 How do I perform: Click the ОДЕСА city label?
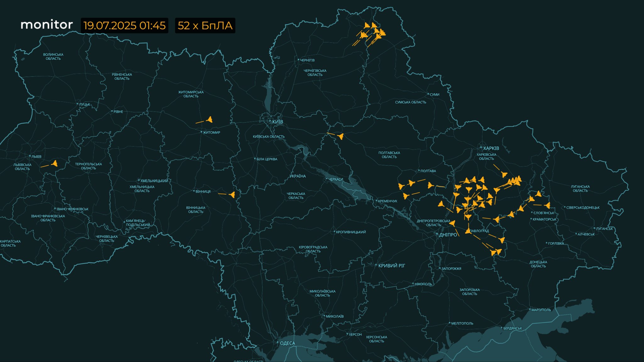[287, 343]
